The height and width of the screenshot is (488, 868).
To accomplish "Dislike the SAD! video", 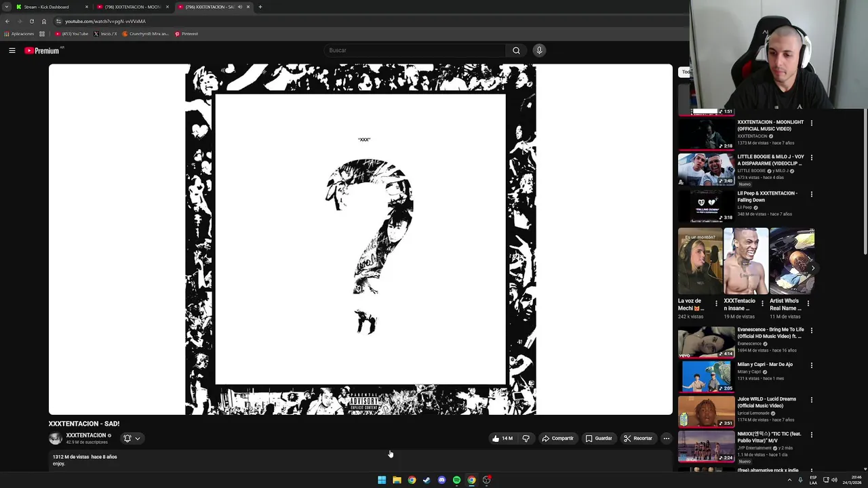I will click(x=526, y=439).
